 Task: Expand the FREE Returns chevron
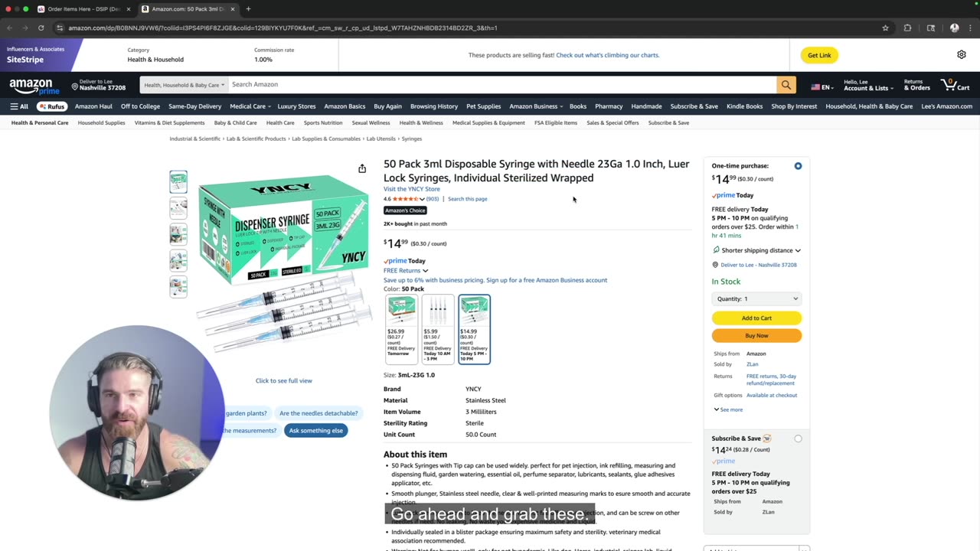(425, 271)
